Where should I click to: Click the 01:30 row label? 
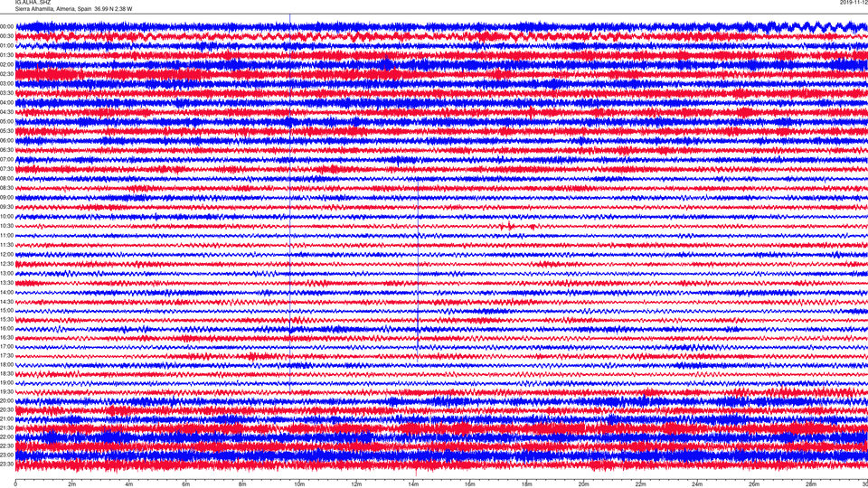(x=7, y=55)
